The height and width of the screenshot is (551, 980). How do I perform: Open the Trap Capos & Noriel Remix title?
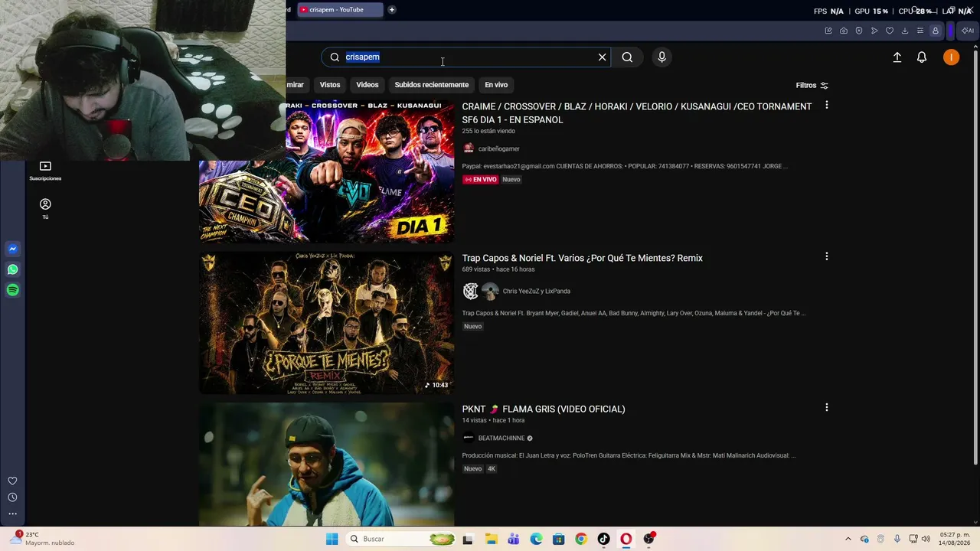tap(582, 258)
